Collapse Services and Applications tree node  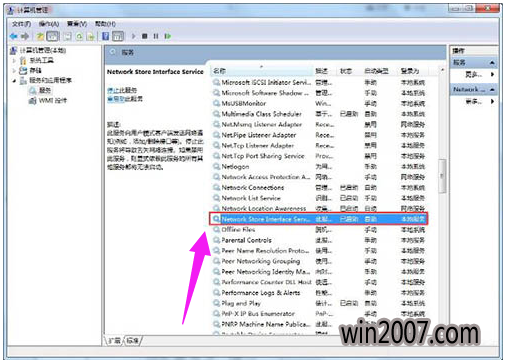tap(14, 81)
